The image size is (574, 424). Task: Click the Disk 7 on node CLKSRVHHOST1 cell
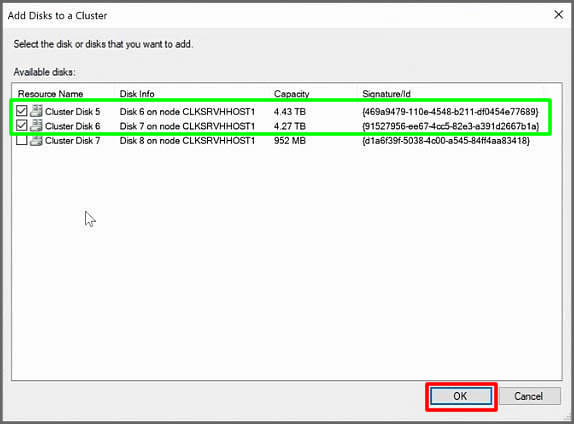pos(187,126)
